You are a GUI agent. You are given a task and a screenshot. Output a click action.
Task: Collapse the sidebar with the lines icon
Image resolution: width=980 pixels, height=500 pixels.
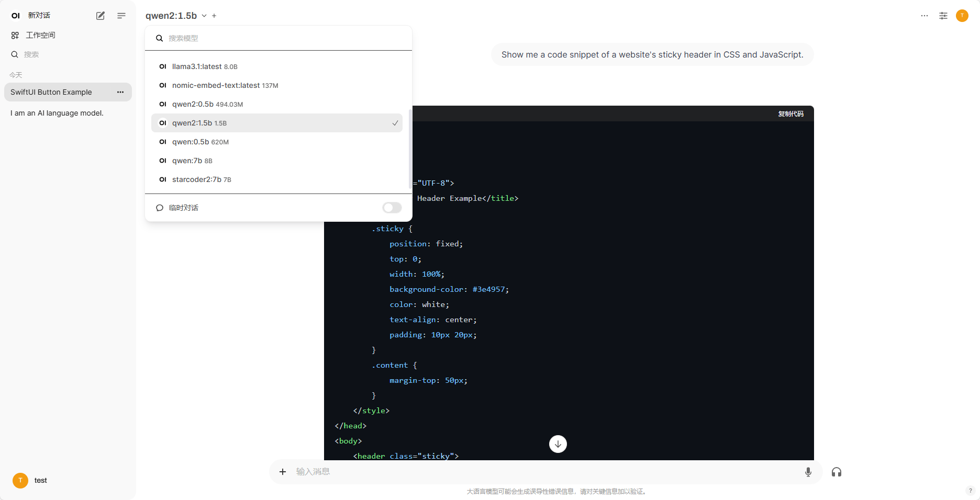(121, 16)
